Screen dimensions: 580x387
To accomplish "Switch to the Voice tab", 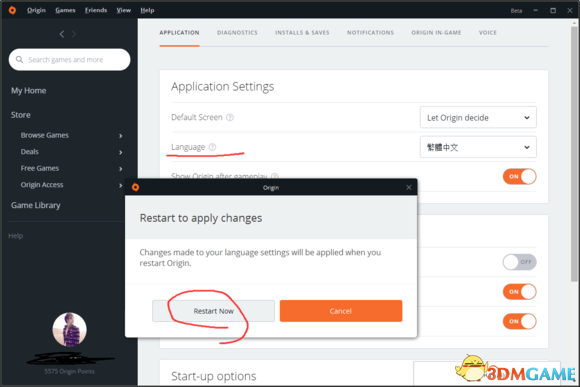I will pyautogui.click(x=488, y=33).
